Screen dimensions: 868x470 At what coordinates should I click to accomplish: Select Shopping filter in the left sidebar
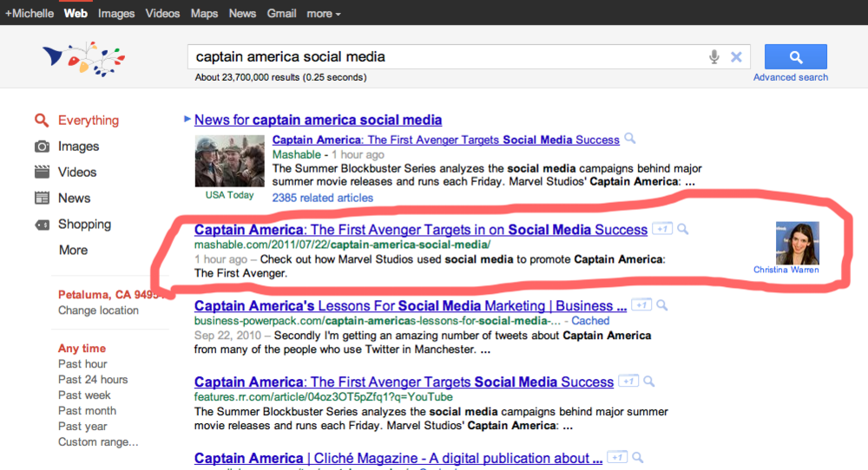pyautogui.click(x=85, y=225)
